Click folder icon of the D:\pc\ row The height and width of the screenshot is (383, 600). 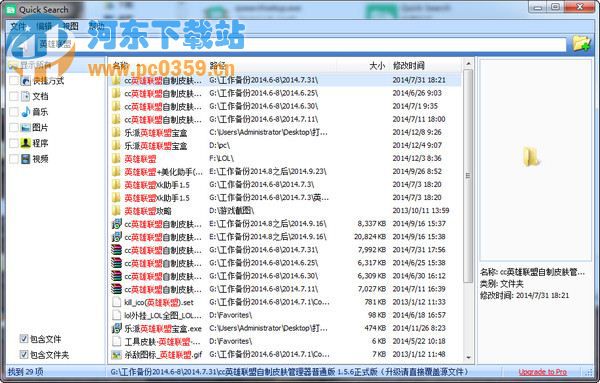(x=116, y=145)
